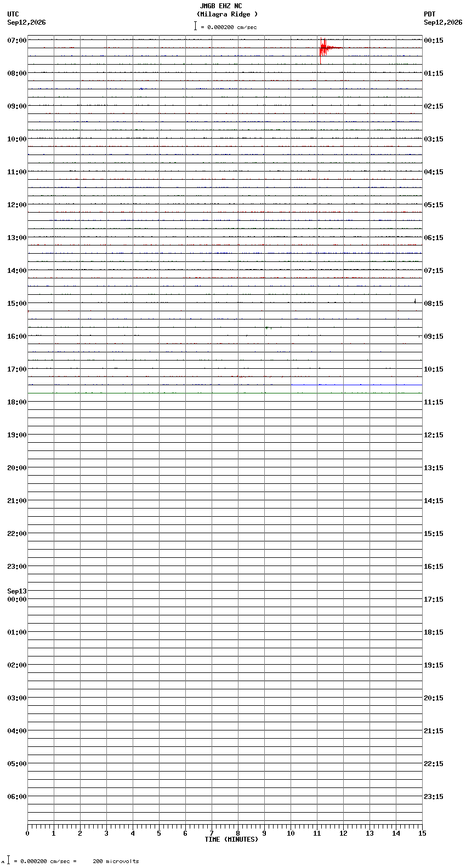Click the 04:15 PDT time label
Image resolution: width=466 pixels, height=868 pixels.
pyautogui.click(x=434, y=172)
